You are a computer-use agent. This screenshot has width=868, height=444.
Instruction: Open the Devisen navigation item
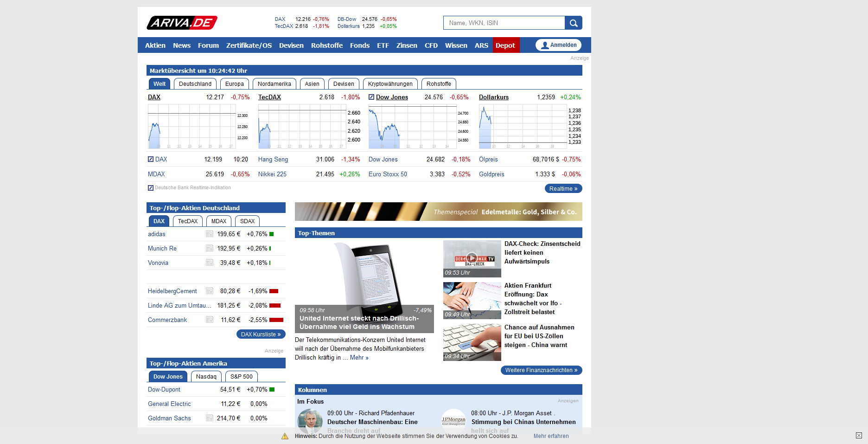click(x=291, y=45)
